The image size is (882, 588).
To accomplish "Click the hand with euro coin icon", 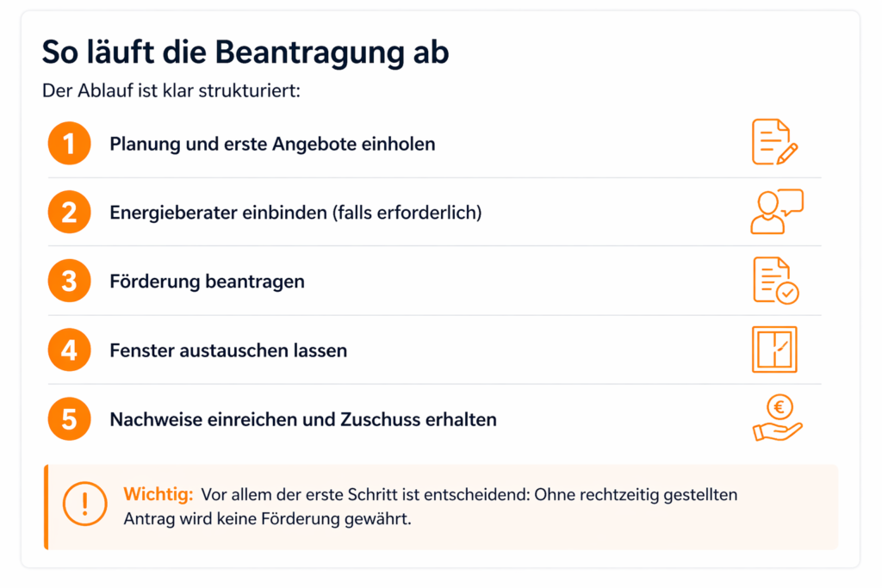I will [777, 418].
